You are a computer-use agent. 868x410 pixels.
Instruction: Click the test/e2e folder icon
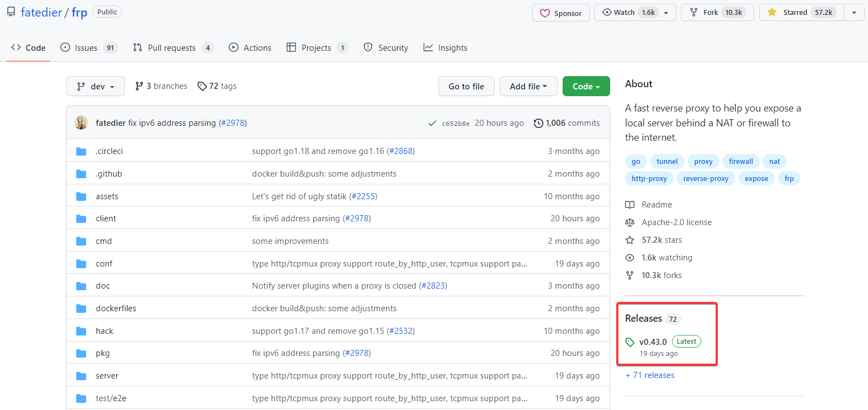81,398
